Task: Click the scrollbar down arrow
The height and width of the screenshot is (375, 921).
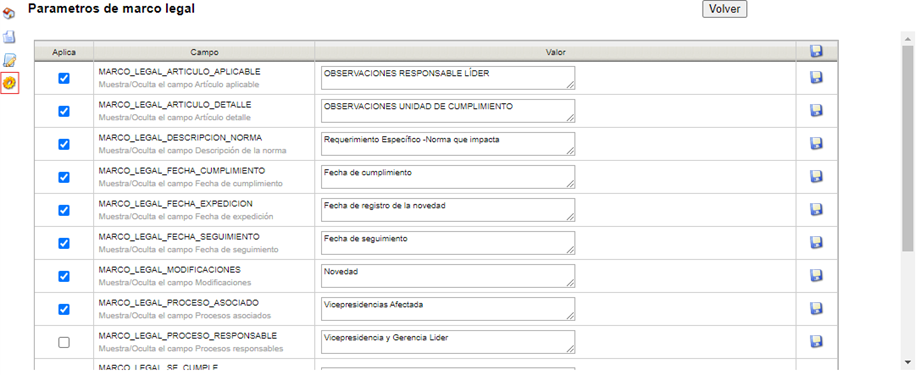Action: [x=908, y=361]
